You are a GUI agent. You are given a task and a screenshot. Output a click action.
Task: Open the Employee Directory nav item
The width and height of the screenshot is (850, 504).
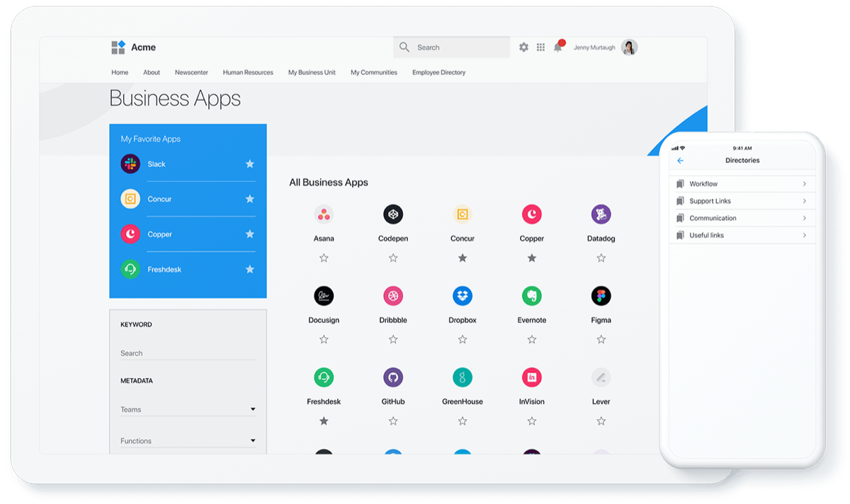pos(439,72)
